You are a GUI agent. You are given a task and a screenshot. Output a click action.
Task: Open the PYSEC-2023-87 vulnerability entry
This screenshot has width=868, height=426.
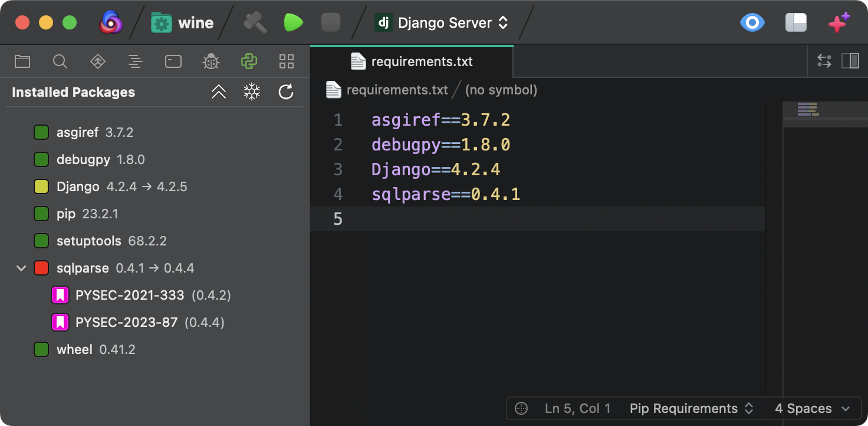point(126,322)
